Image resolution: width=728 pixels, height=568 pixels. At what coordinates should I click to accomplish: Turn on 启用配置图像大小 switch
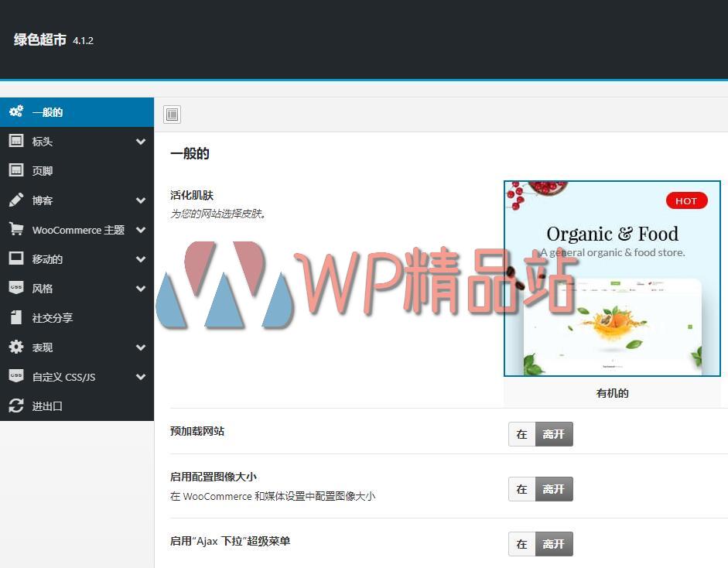522,489
